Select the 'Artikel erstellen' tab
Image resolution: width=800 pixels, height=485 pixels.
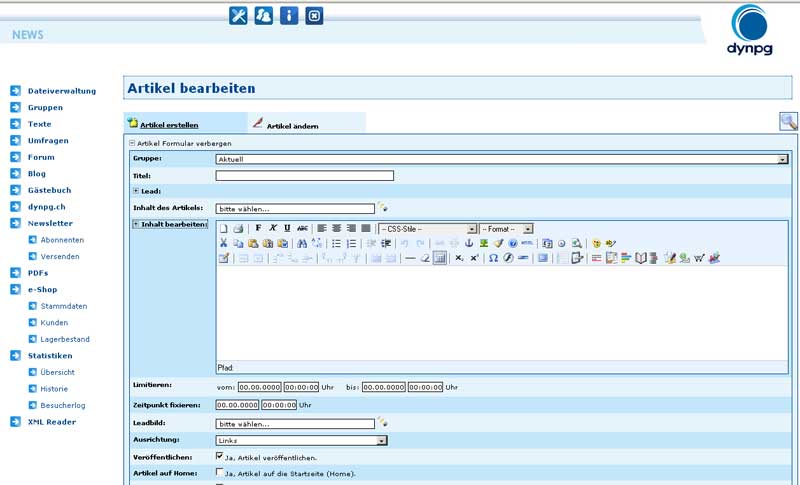coord(168,125)
